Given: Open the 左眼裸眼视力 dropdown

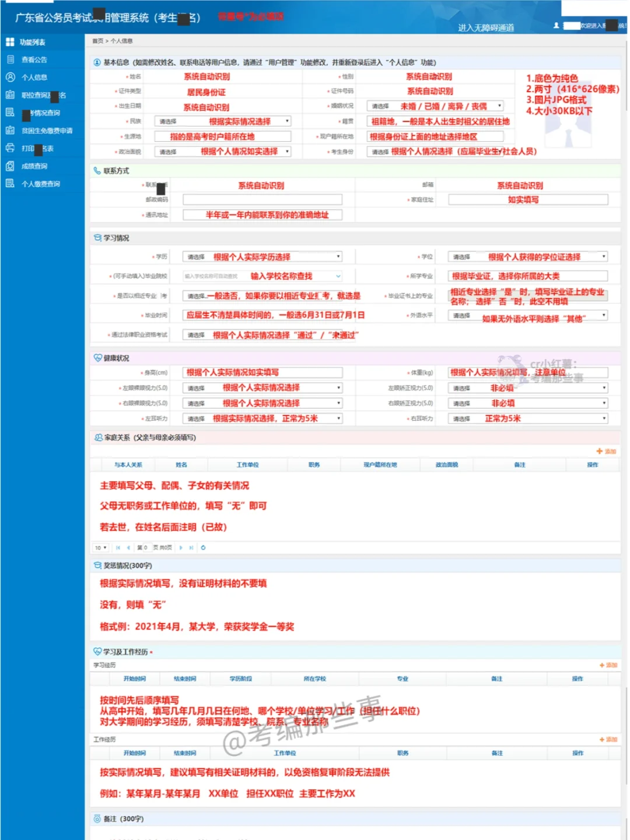Looking at the screenshot, I should tap(262, 388).
